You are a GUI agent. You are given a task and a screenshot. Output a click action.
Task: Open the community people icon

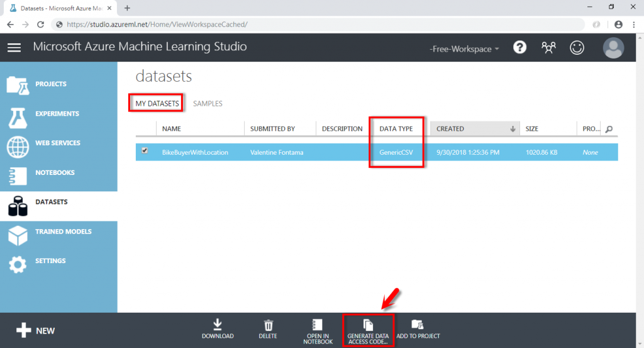[548, 48]
